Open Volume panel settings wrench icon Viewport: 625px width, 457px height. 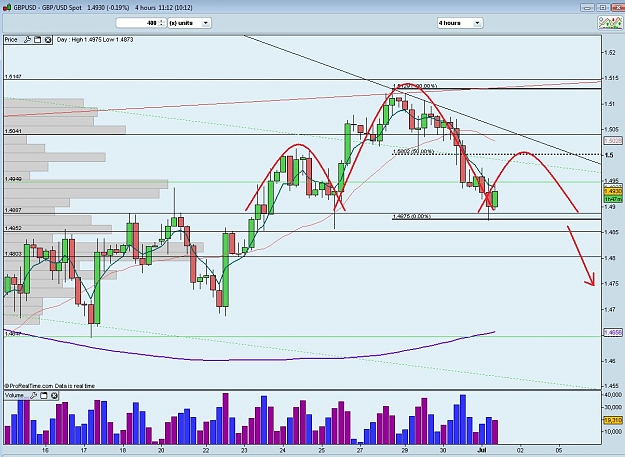click(x=33, y=395)
